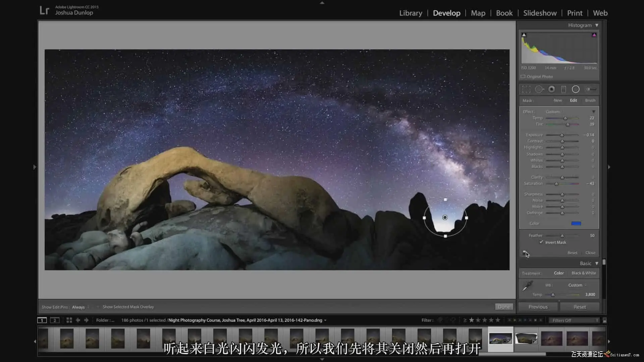
Task: Select the Red Eye Correction tool
Action: (551, 89)
